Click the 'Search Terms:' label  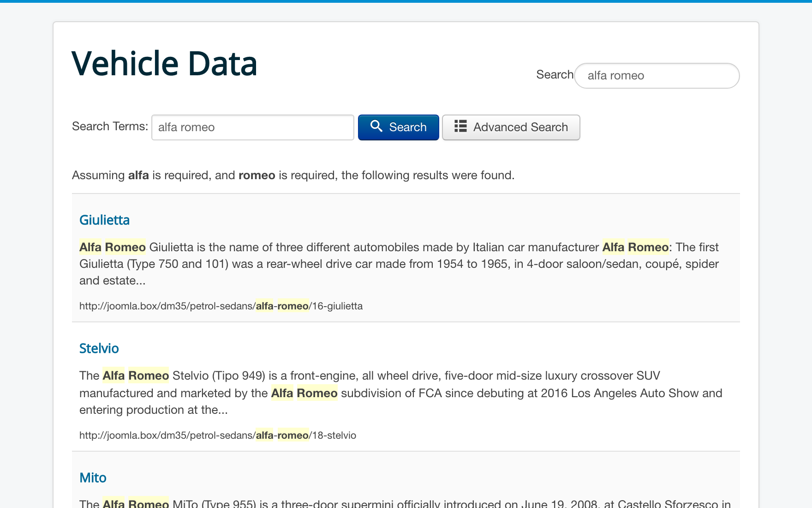110,127
